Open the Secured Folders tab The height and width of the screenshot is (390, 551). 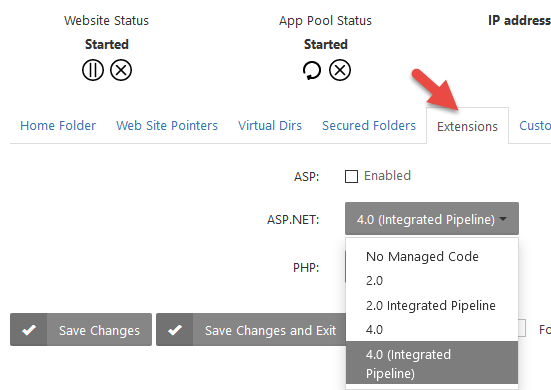369,126
